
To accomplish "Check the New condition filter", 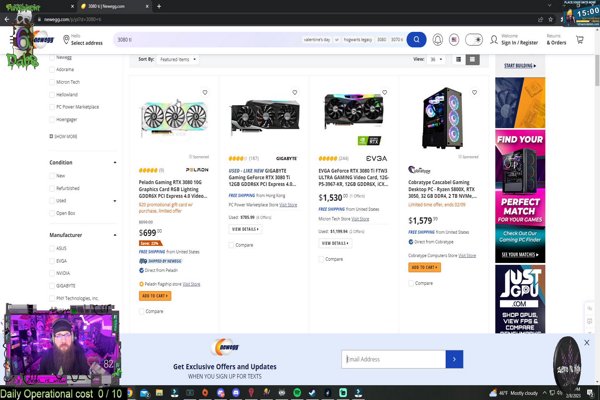I will pos(52,176).
